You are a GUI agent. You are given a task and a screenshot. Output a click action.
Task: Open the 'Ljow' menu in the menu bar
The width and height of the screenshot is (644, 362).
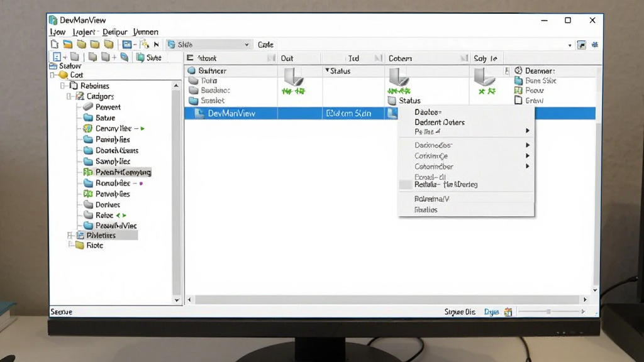coord(57,32)
